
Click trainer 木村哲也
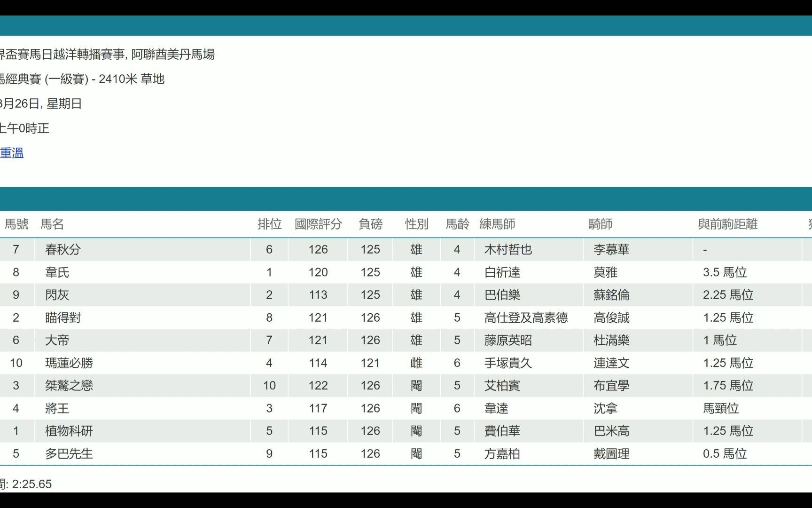click(x=508, y=249)
